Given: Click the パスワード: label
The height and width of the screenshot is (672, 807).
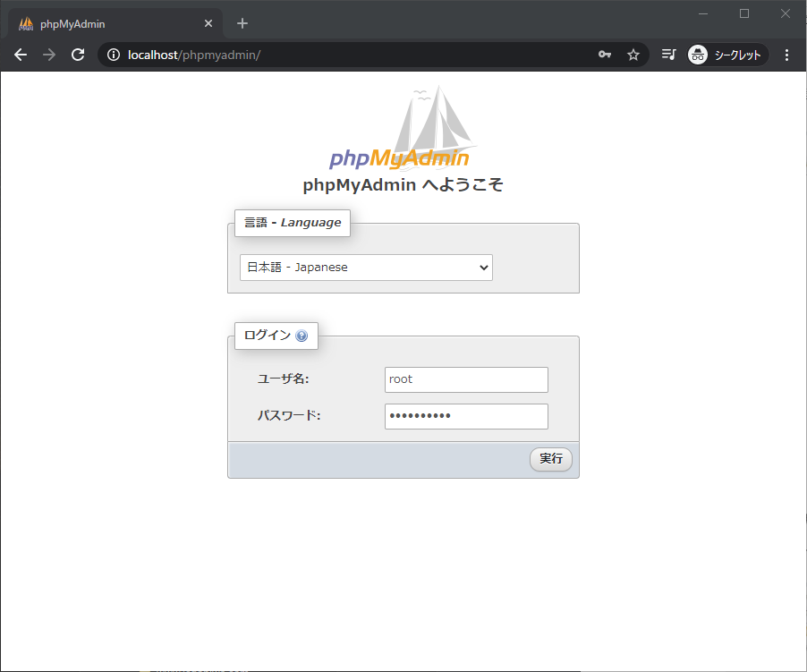Looking at the screenshot, I should point(289,416).
